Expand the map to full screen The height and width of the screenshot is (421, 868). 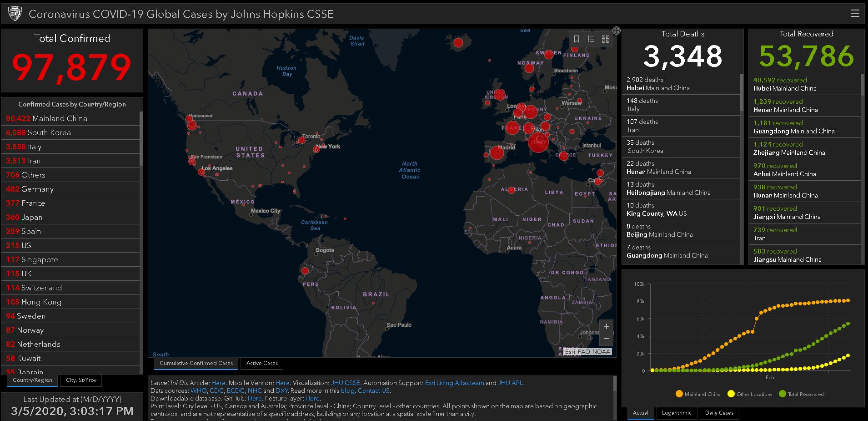pyautogui.click(x=616, y=30)
